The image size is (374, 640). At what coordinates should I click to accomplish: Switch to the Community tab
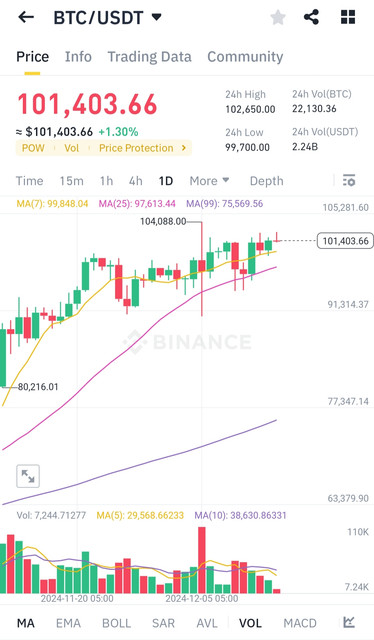click(x=245, y=57)
